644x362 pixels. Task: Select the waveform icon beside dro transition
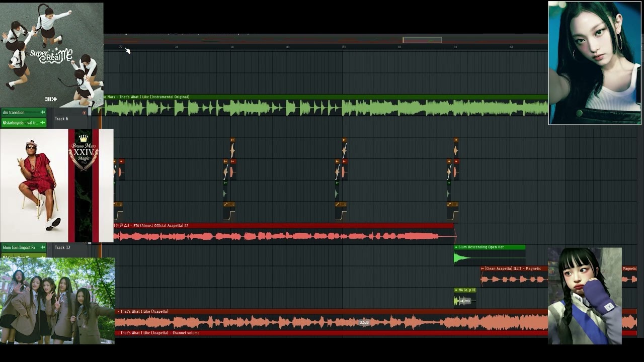(43, 113)
